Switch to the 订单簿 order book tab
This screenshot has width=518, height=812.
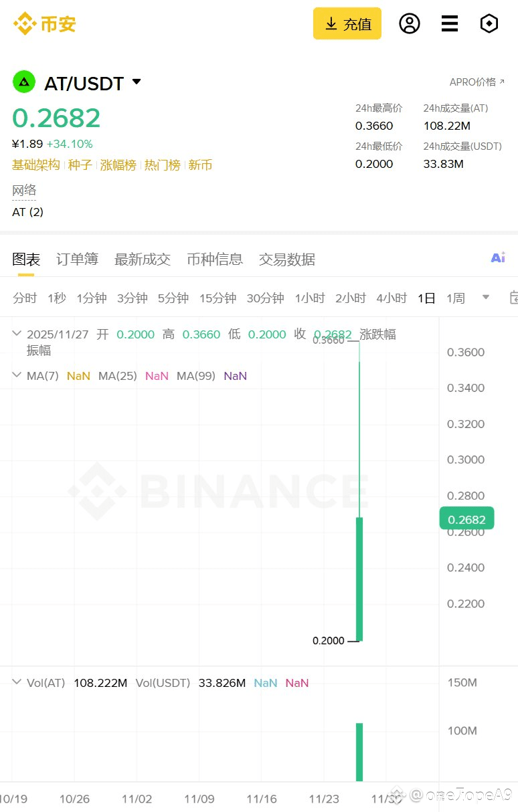(77, 259)
